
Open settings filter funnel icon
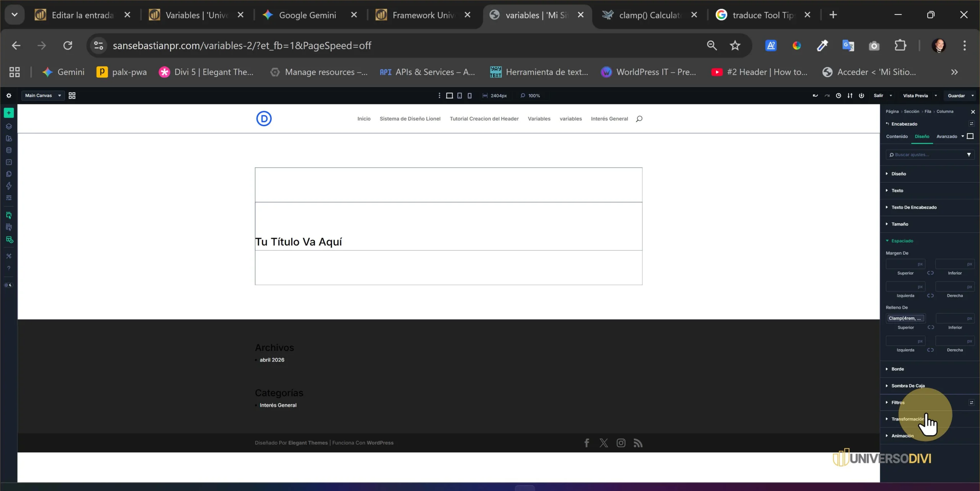[x=969, y=155]
